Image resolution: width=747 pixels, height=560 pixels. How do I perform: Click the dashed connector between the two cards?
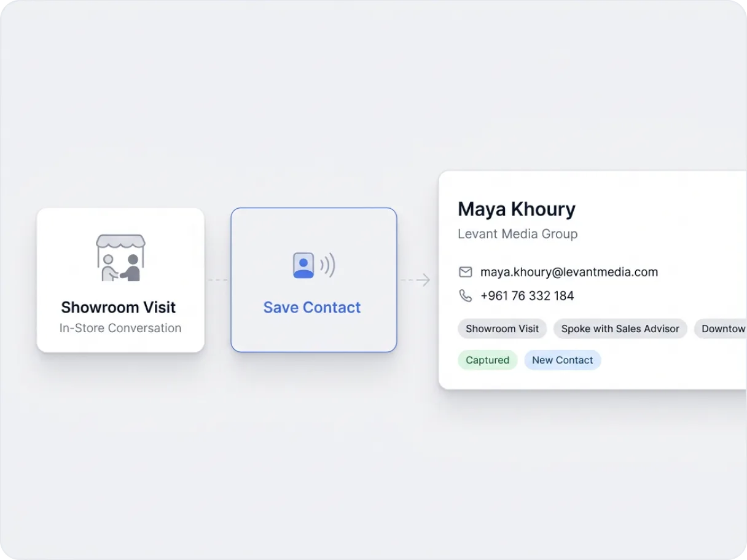(x=217, y=280)
